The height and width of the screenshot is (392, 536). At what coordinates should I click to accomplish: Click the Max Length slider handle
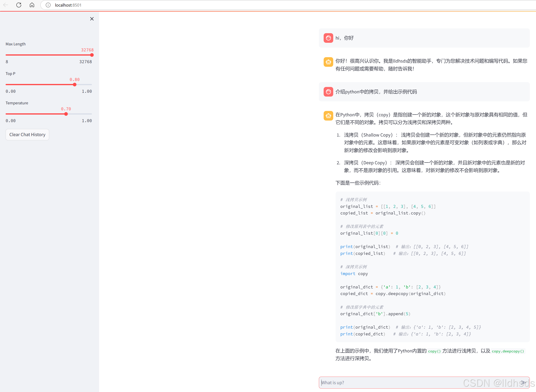pyautogui.click(x=92, y=55)
